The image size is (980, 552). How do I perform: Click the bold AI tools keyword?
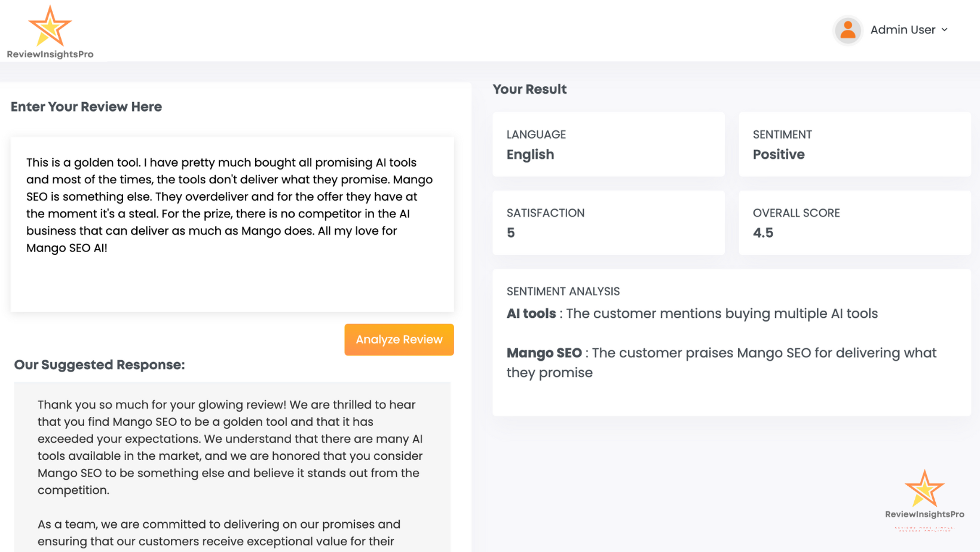[531, 314]
